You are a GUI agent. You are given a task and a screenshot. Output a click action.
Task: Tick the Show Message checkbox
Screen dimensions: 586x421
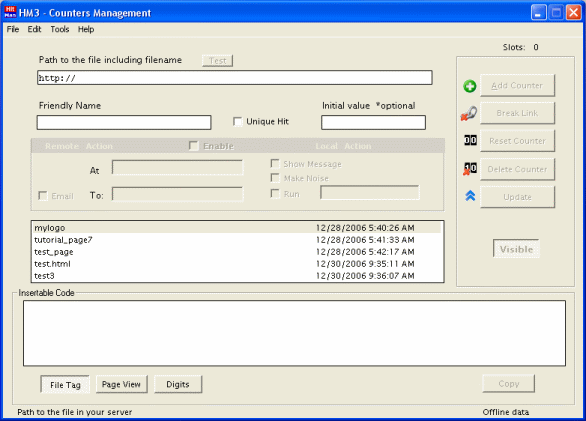(275, 164)
